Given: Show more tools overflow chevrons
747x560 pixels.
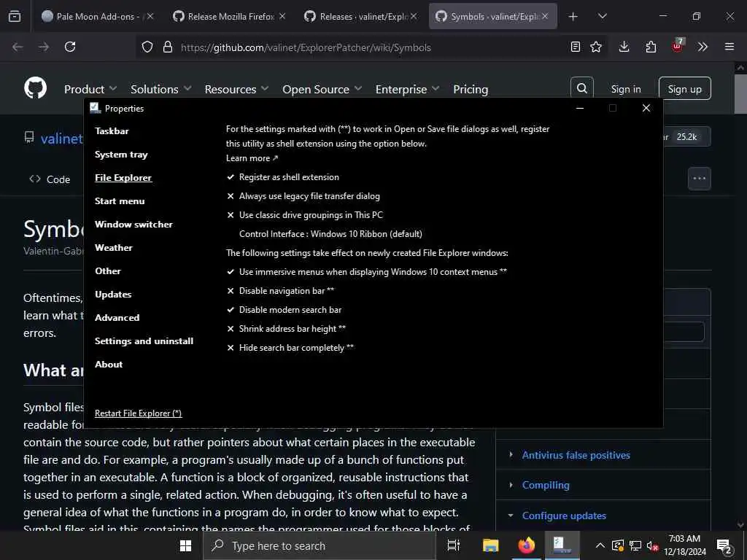Looking at the screenshot, I should (703, 47).
